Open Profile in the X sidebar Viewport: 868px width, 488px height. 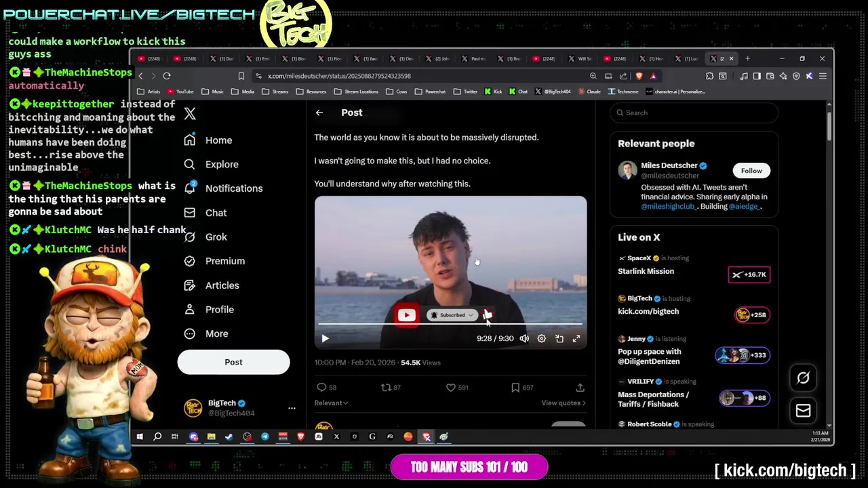209,309
